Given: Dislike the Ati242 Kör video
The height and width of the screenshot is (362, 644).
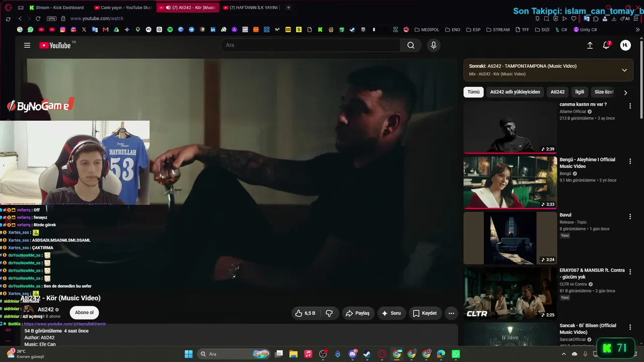Looking at the screenshot, I should coord(329,313).
